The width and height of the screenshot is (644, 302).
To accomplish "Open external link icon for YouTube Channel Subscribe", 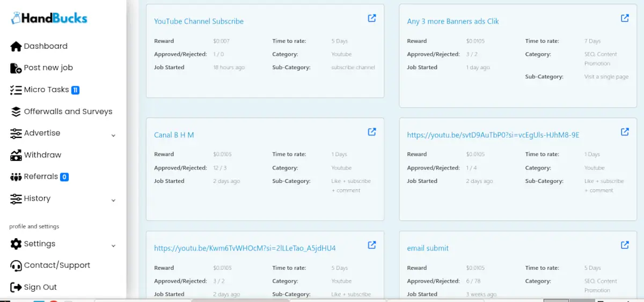I will (x=371, y=18).
